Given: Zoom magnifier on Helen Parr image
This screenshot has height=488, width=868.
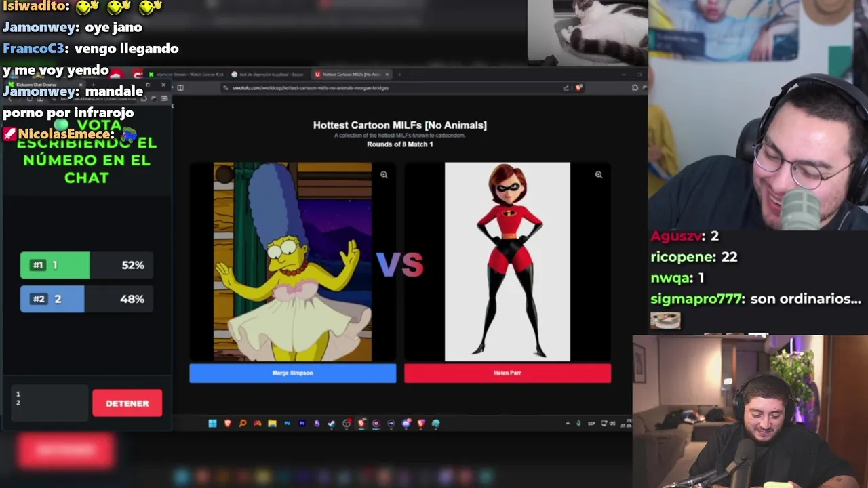Looking at the screenshot, I should pyautogui.click(x=598, y=175).
